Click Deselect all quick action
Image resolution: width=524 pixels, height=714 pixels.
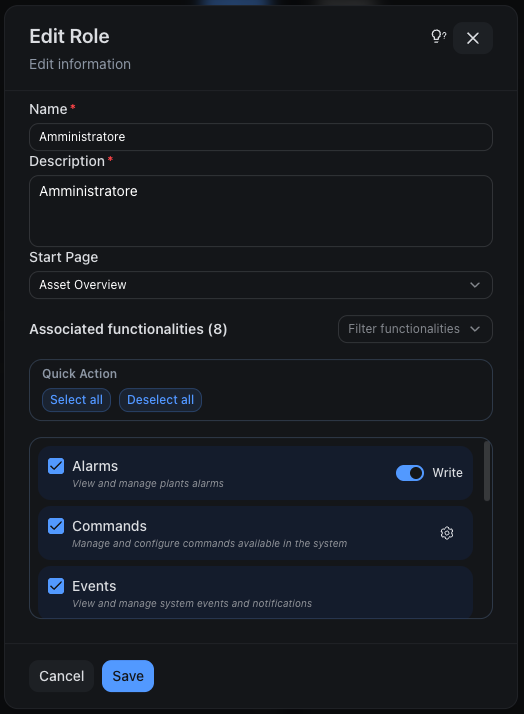tap(160, 400)
